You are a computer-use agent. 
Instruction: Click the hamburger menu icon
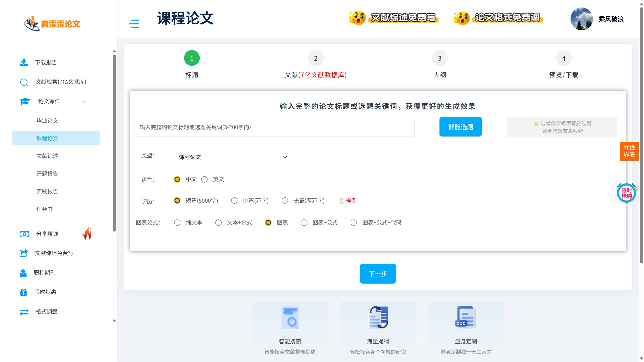point(134,24)
